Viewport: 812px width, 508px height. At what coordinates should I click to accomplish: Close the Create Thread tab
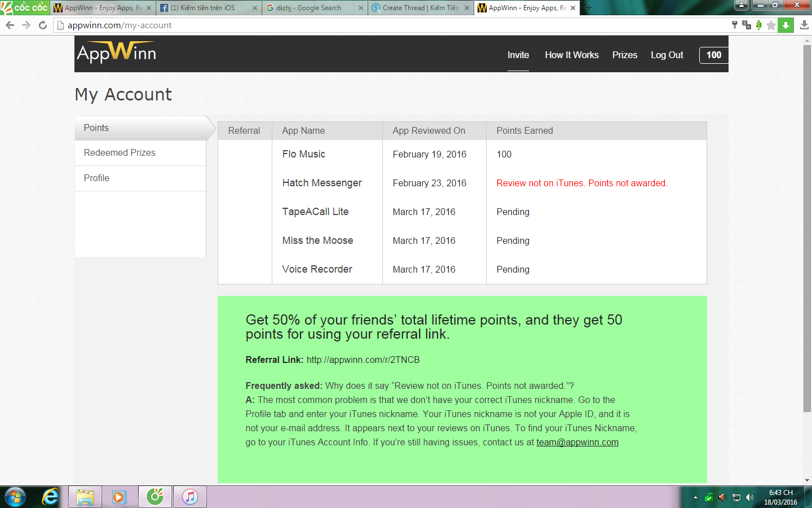click(467, 8)
